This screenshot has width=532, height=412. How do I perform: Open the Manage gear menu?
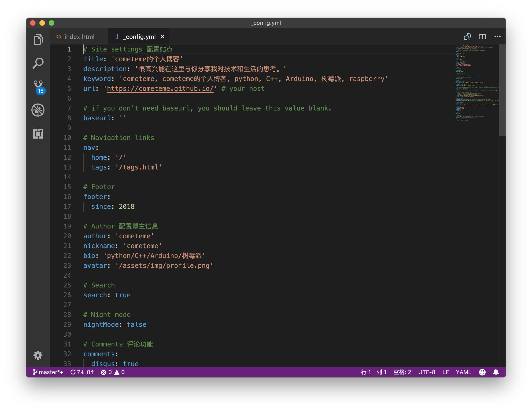coord(38,356)
